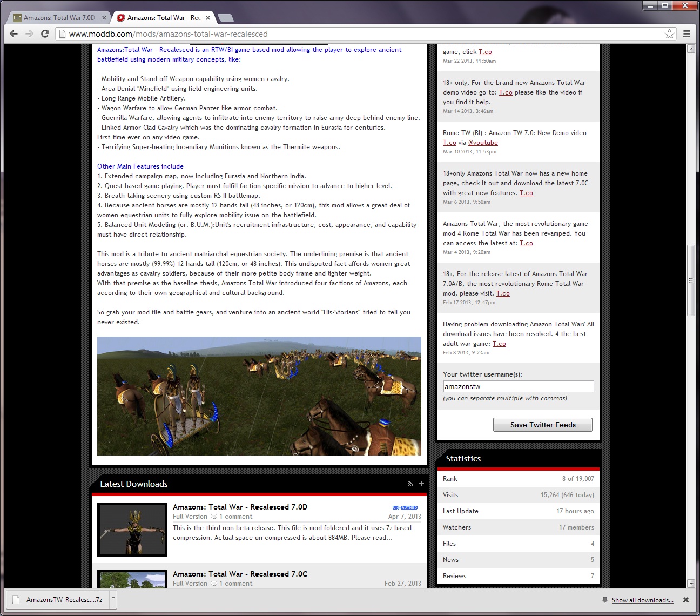Viewport: 700px width, 616px height.
Task: Click the download arrow icon beside Show all downloads
Action: click(605, 600)
